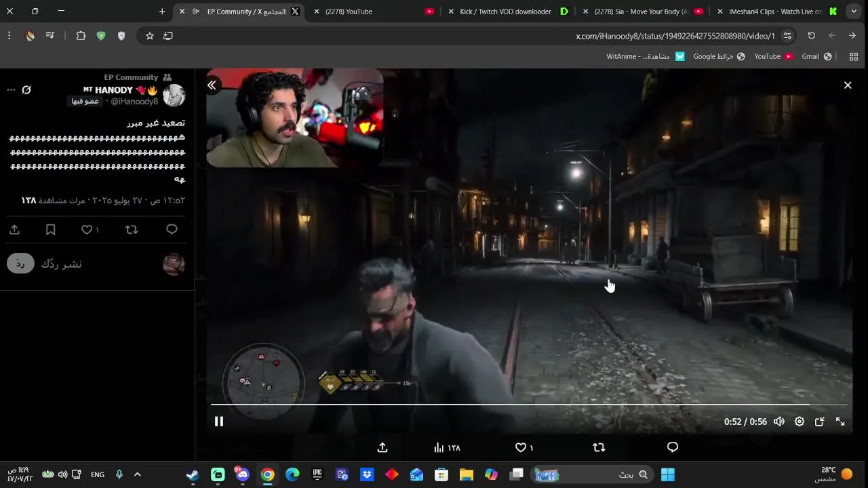
Task: Open Discord from the taskbar
Action: 243,474
